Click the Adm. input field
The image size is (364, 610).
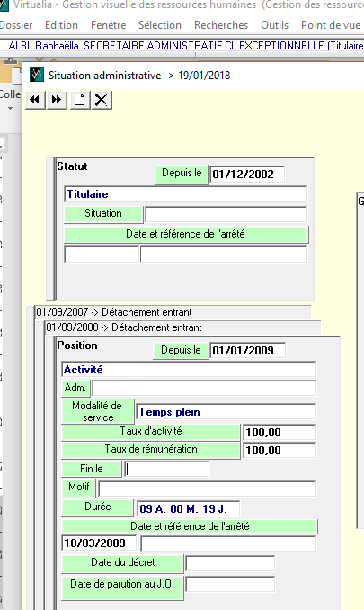204,389
